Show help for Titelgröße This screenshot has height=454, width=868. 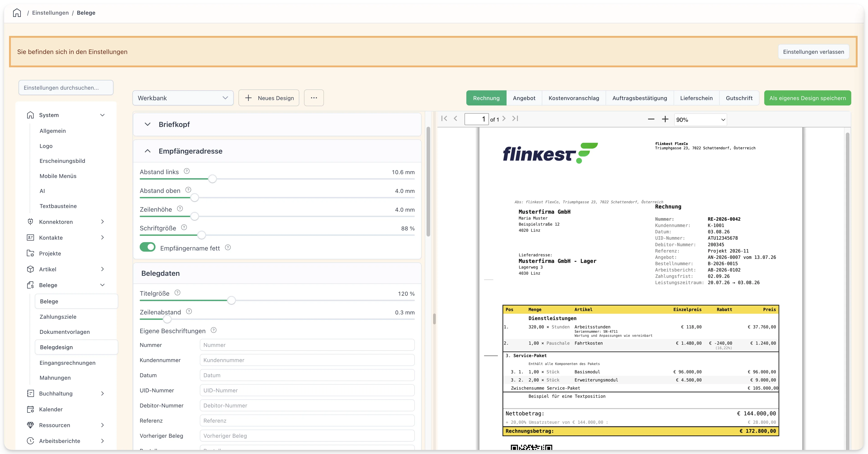tap(178, 293)
